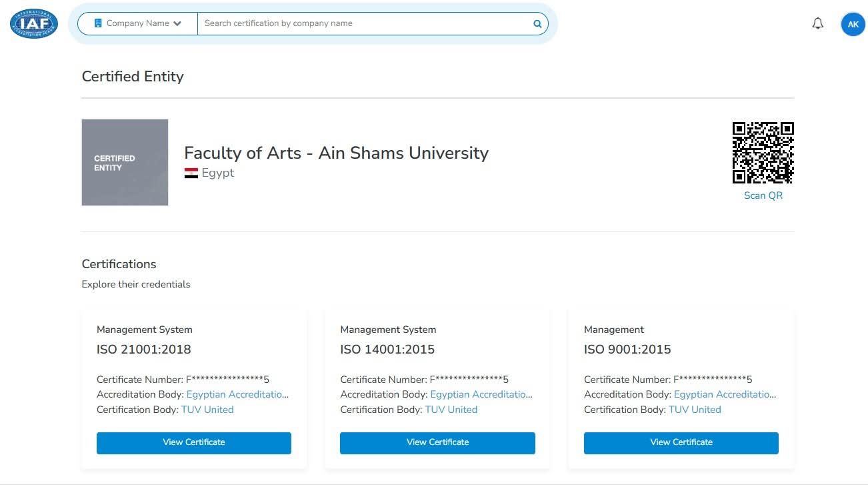This screenshot has height=499, width=868.
Task: Open the Company Name search-type dropdown
Action: click(x=138, y=23)
